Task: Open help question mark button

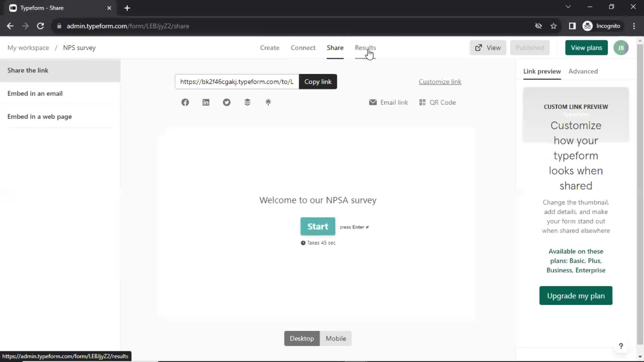Action: [621, 346]
